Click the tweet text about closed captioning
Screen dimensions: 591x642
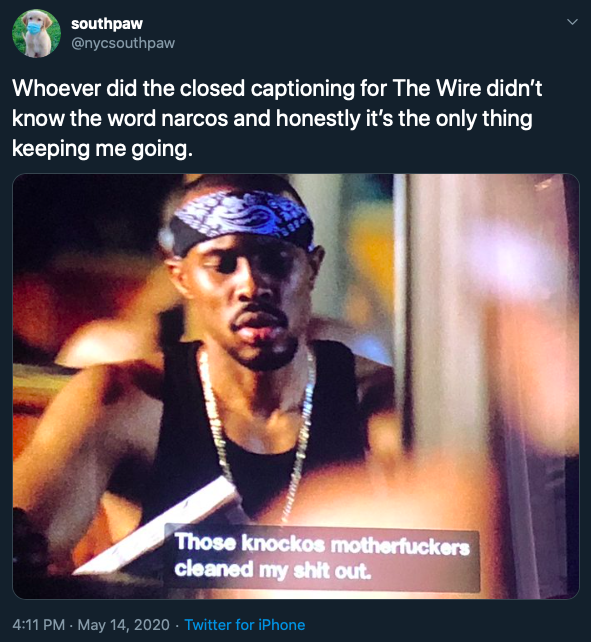pyautogui.click(x=277, y=118)
